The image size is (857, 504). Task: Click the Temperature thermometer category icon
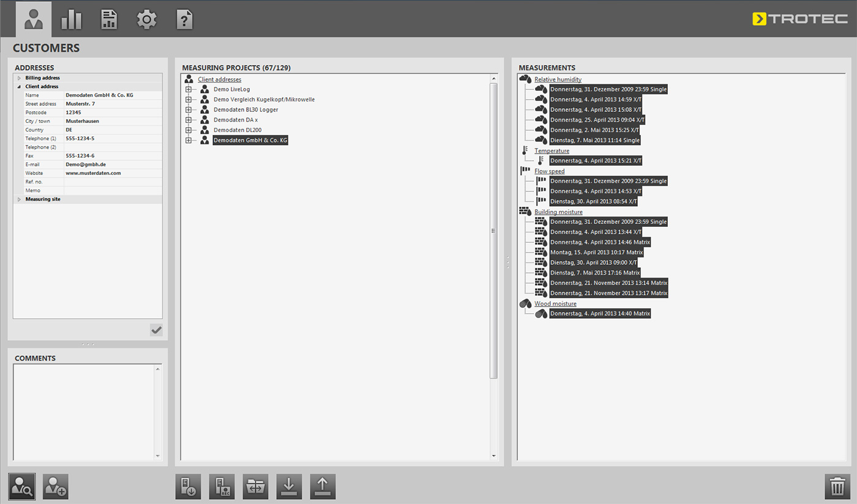525,150
